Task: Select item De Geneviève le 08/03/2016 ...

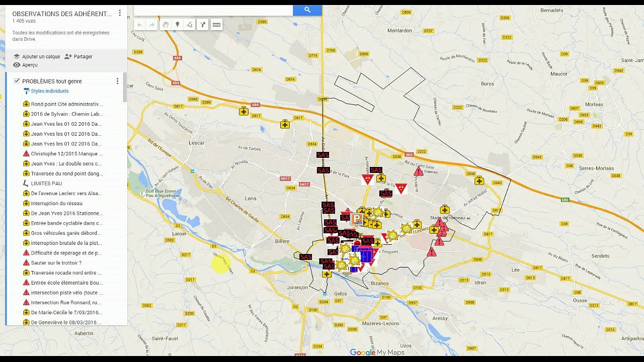Action: [66, 322]
